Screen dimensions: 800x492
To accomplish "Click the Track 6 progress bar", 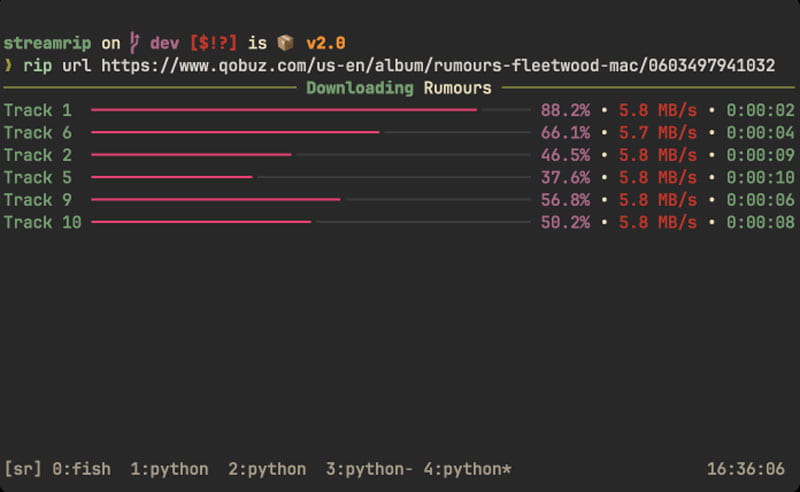I will pyautogui.click(x=311, y=132).
